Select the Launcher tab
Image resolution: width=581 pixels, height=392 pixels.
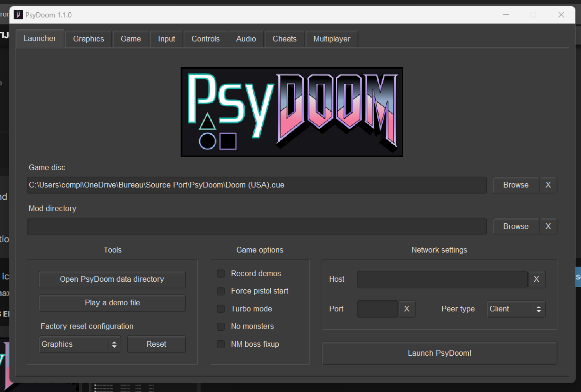(40, 38)
